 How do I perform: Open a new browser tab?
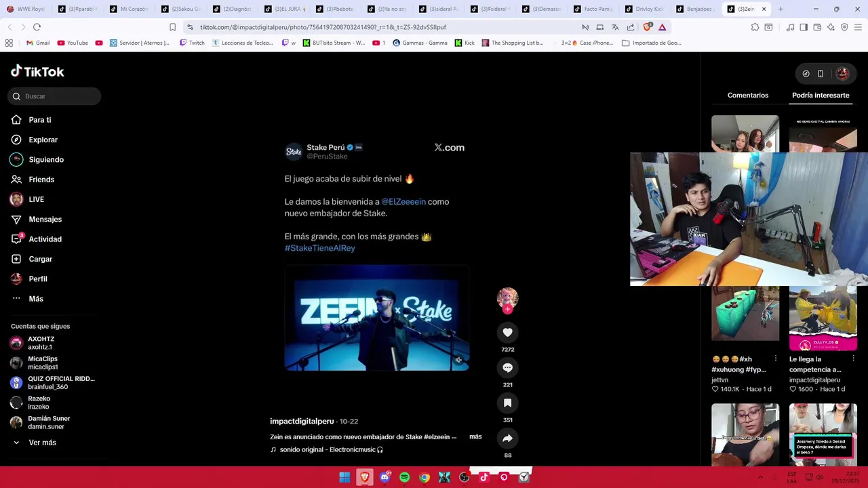click(x=781, y=9)
